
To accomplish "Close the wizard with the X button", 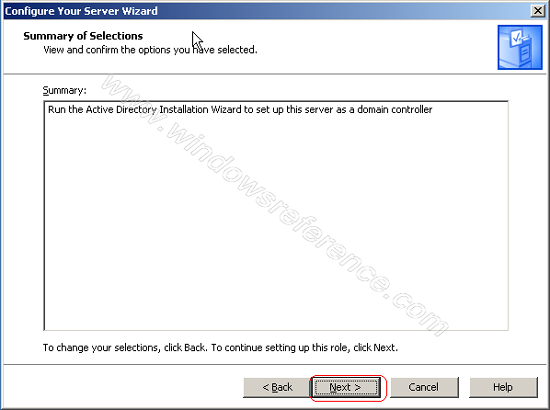I will click(x=538, y=11).
